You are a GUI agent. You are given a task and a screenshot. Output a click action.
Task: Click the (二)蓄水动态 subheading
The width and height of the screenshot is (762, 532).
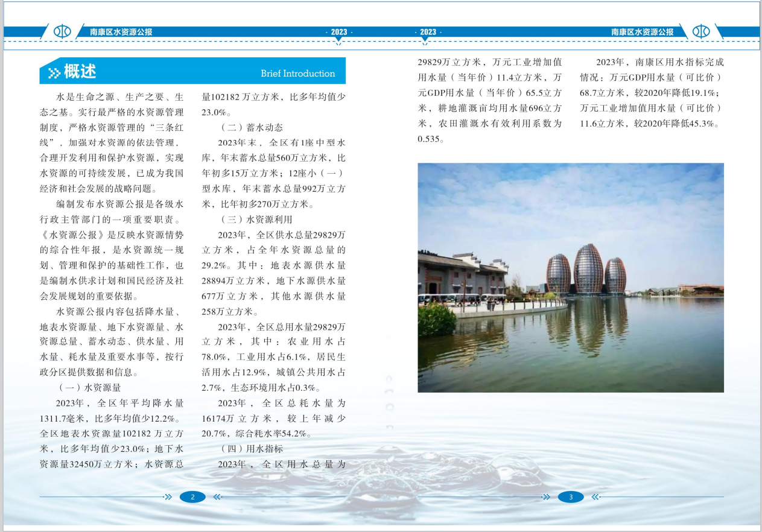tap(252, 127)
